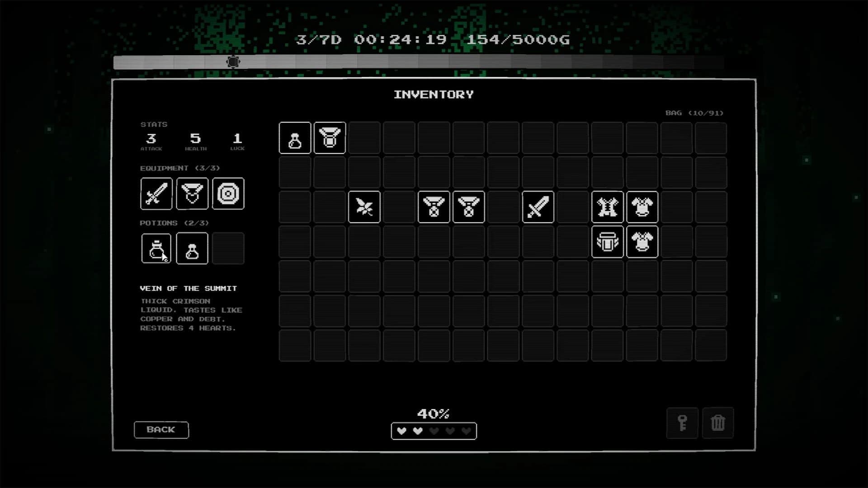Screen dimensions: 868x488
Task: Click the sword item stored in the bag
Action: (538, 207)
